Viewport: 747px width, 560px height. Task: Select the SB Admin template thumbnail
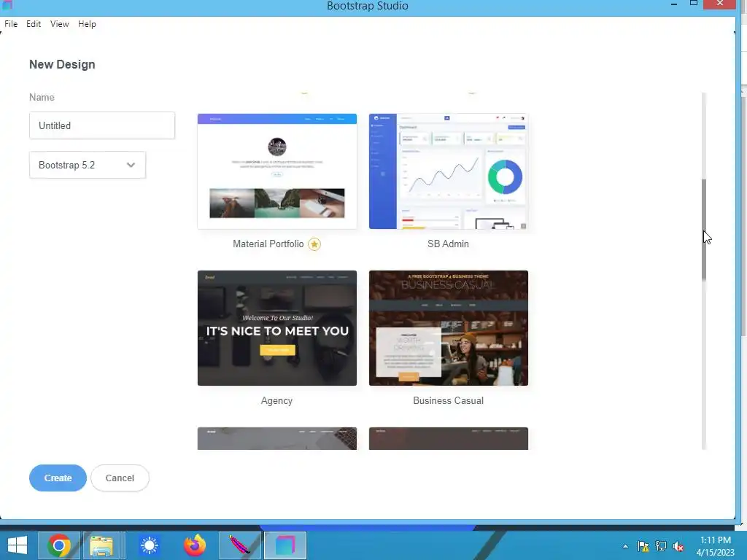click(x=449, y=171)
